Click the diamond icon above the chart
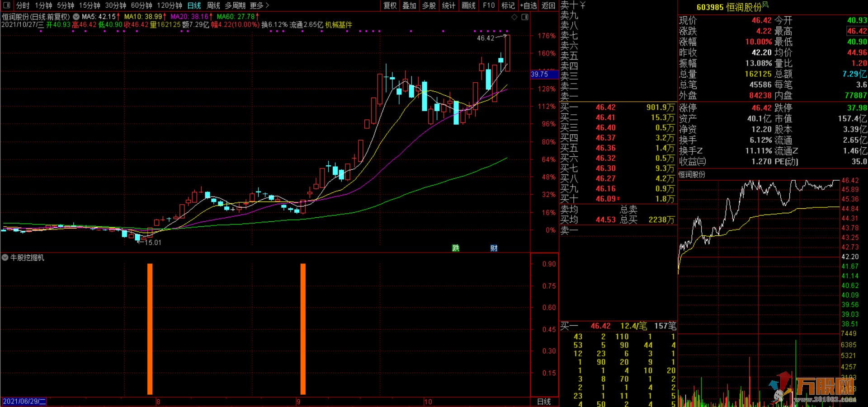Viewport: 868px width, 407px height. coord(514,17)
